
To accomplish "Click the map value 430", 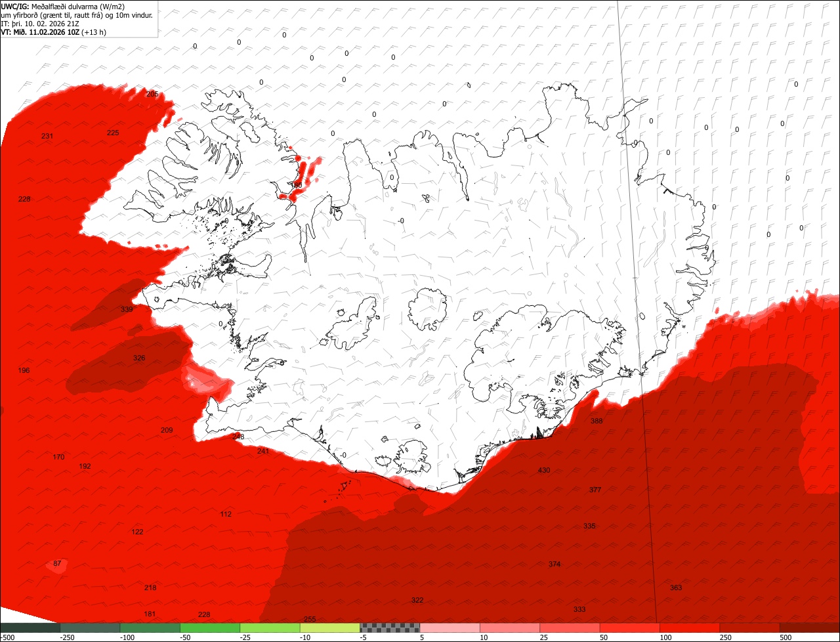I will click(544, 471).
